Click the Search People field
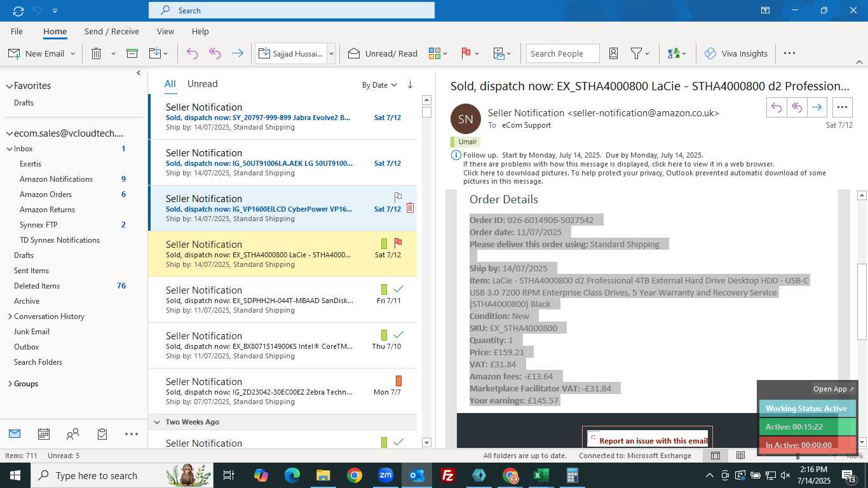The width and height of the screenshot is (868, 488). [563, 53]
